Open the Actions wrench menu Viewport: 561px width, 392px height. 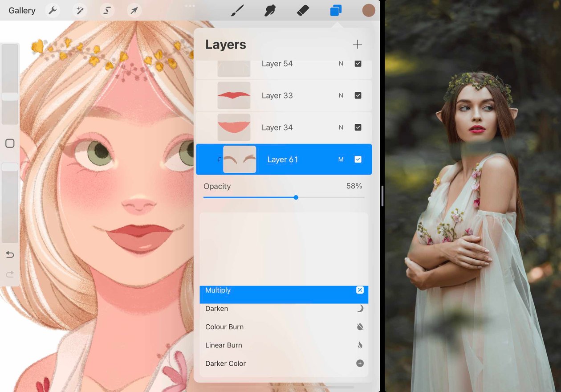point(53,10)
